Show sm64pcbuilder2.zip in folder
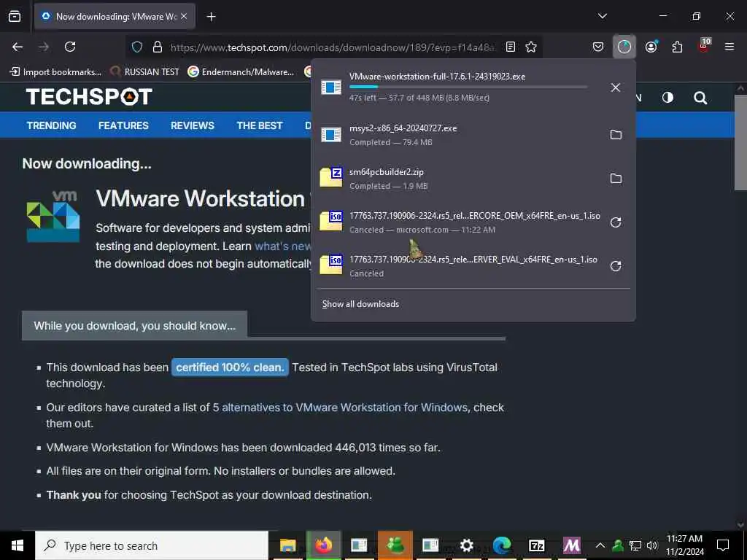Image resolution: width=747 pixels, height=560 pixels. 616,179
